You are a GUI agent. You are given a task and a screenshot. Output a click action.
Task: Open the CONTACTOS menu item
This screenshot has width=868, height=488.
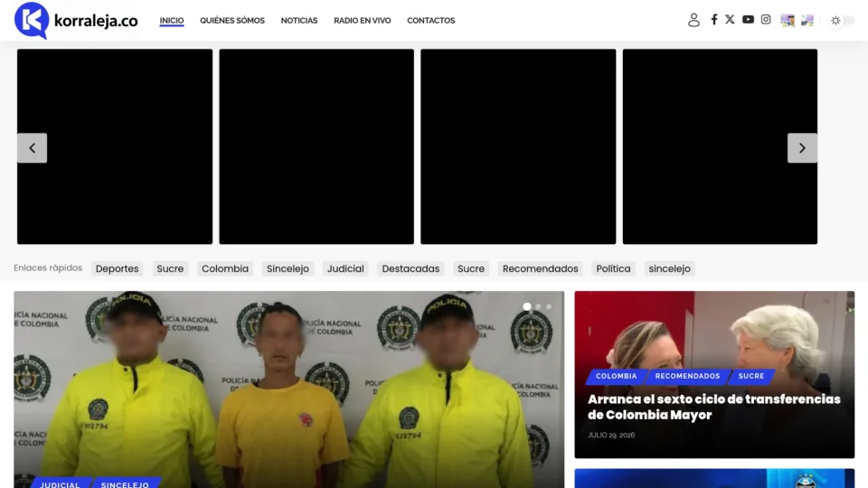click(430, 21)
